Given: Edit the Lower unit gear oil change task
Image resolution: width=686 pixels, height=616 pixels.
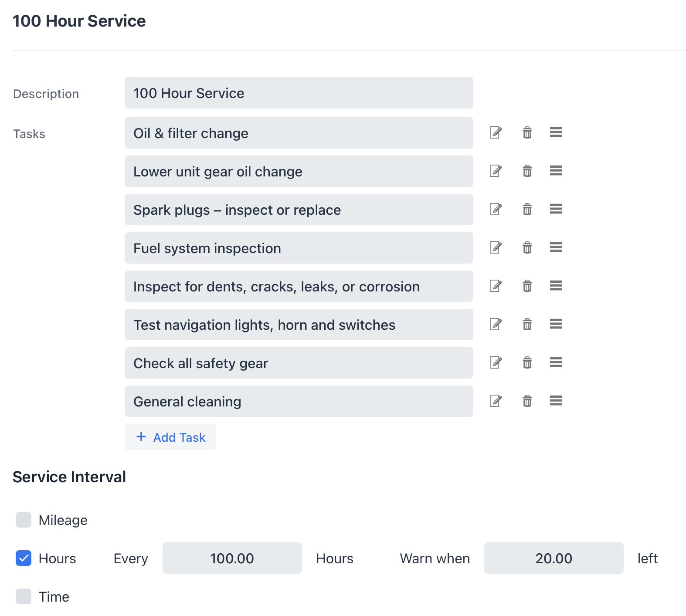Looking at the screenshot, I should tap(496, 171).
